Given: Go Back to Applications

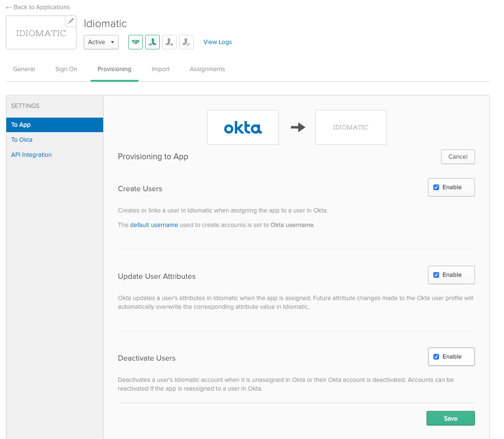Looking at the screenshot, I should [x=38, y=7].
